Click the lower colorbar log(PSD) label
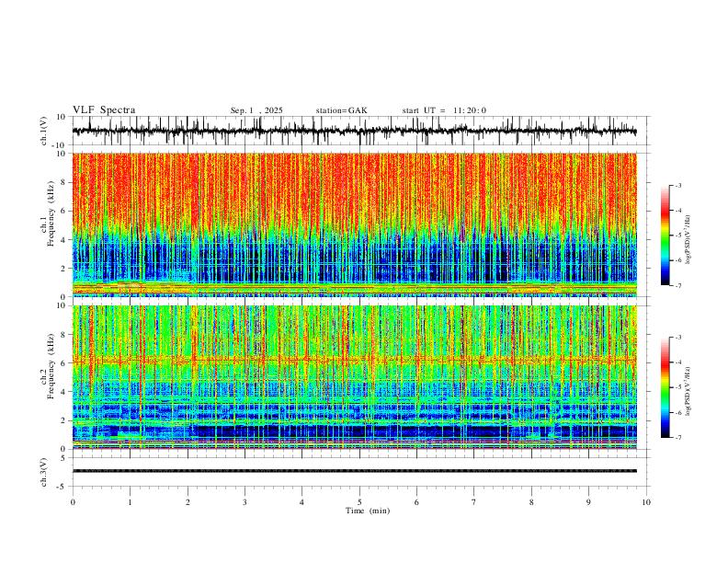This screenshot has width=728, height=563. tap(688, 392)
